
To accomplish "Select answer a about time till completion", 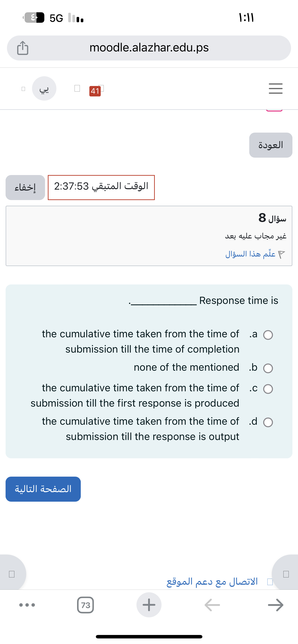I will click(x=268, y=335).
